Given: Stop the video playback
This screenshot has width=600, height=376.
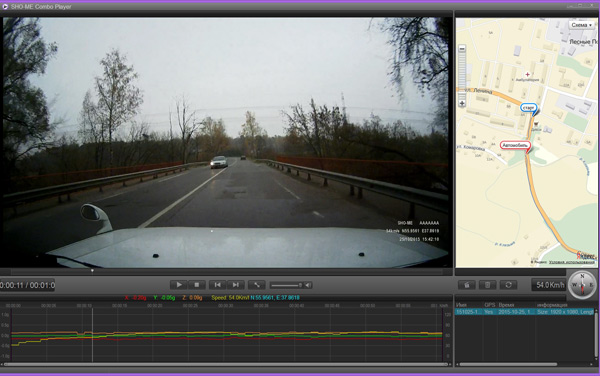Looking at the screenshot, I should (197, 285).
